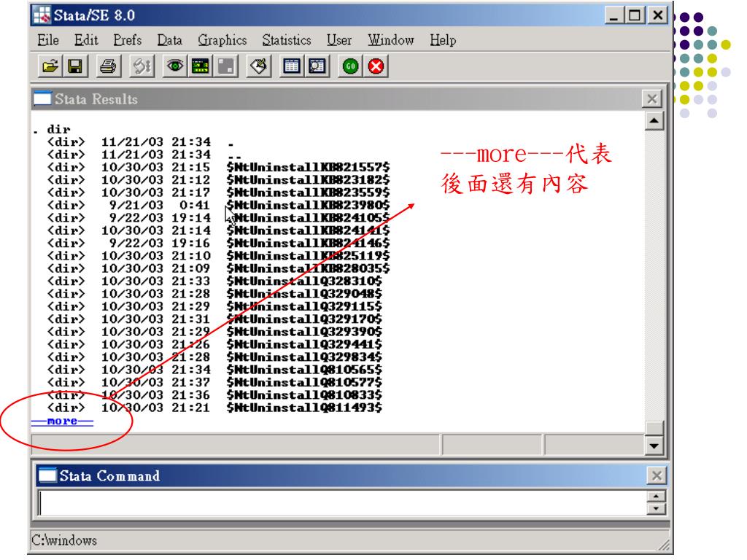The height and width of the screenshot is (560, 747).
Task: Close the Stata/SE 8.0 window
Action: 658,15
